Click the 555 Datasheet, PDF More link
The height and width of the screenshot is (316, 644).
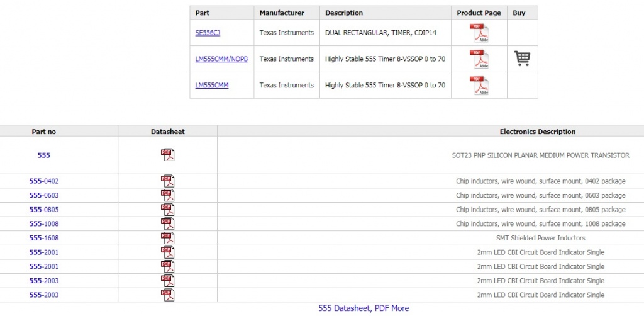pos(364,308)
